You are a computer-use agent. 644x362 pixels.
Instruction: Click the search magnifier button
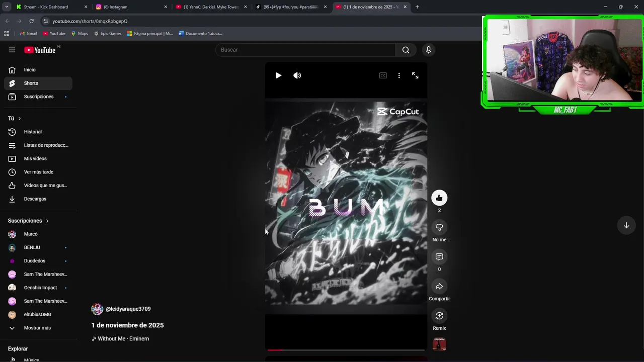[406, 50]
